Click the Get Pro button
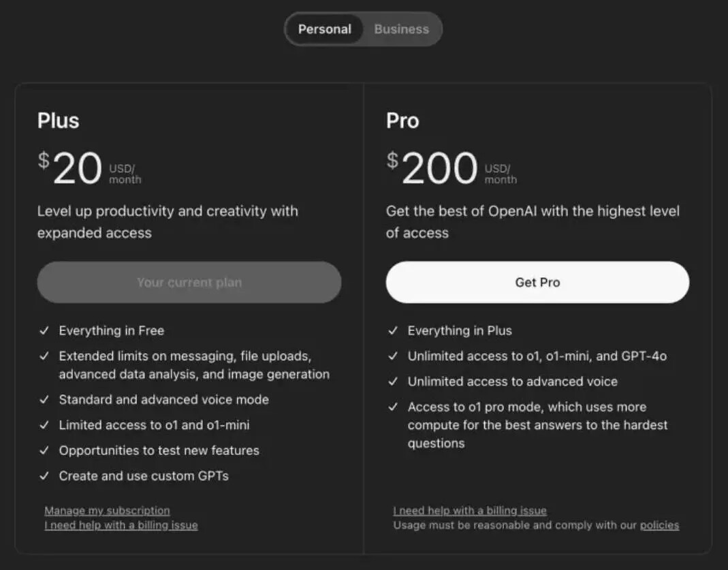Screen dimensions: 728x570 537,282
